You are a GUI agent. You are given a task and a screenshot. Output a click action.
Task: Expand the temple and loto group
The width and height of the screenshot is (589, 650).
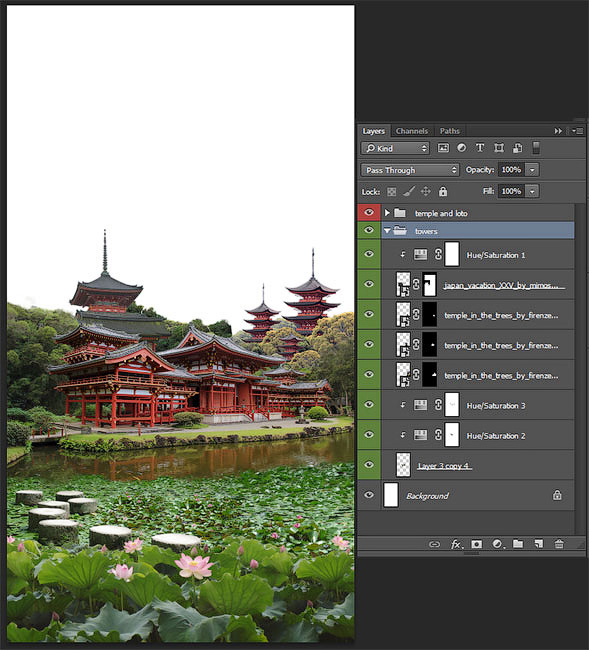click(387, 213)
